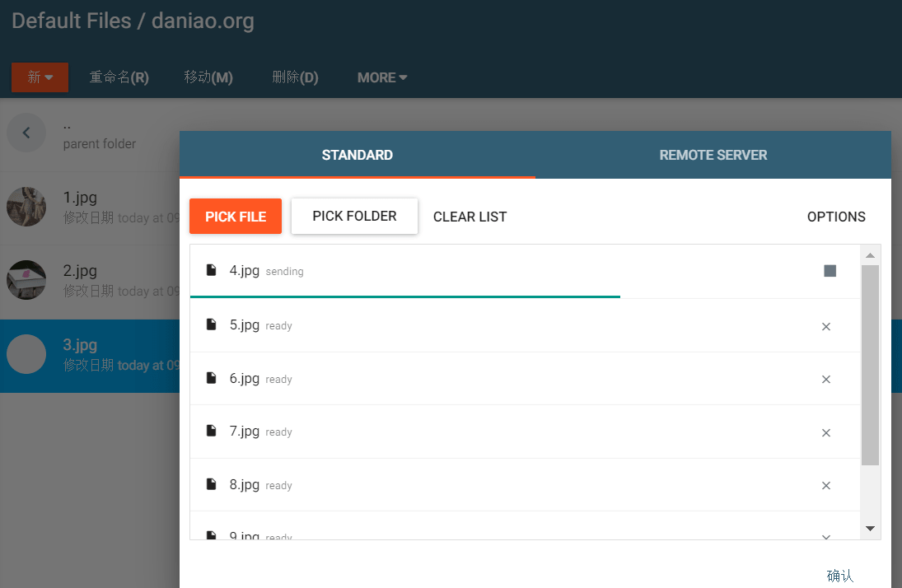Viewport: 902px width, 588px height.
Task: Confirm with the 确认 button
Action: [840, 576]
